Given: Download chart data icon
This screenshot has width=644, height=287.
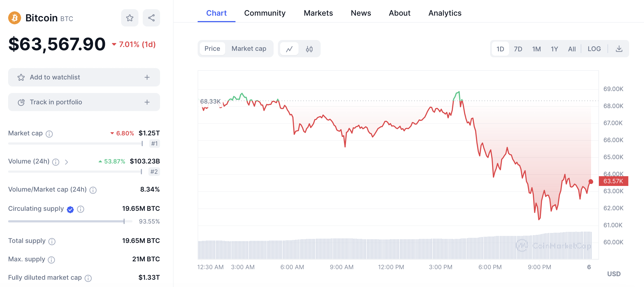Looking at the screenshot, I should click(619, 49).
